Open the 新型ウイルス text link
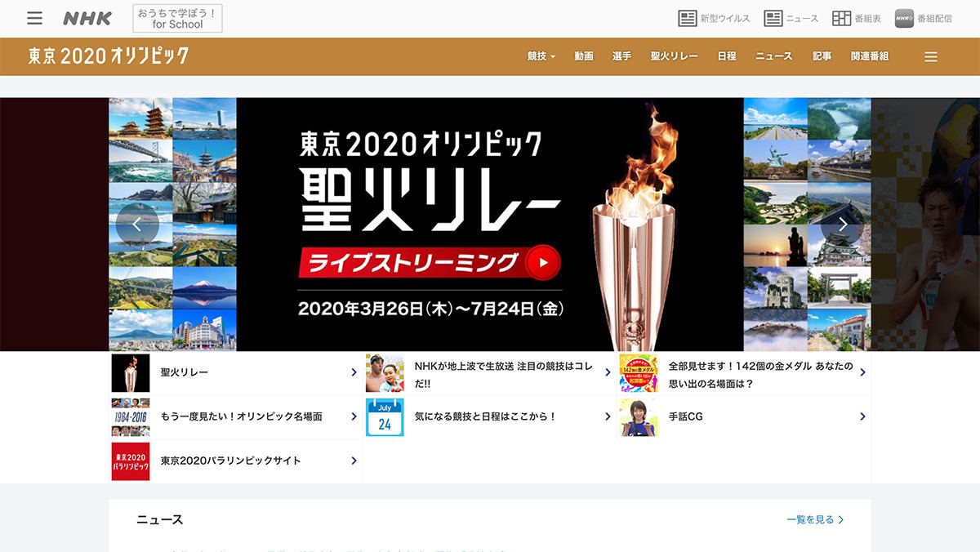This screenshot has width=980, height=552. [725, 19]
